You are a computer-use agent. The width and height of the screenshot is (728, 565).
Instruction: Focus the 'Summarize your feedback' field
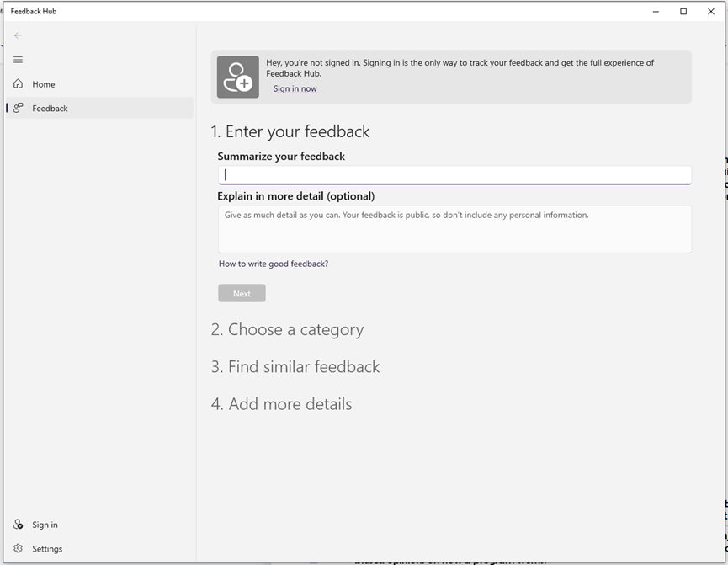(x=454, y=175)
